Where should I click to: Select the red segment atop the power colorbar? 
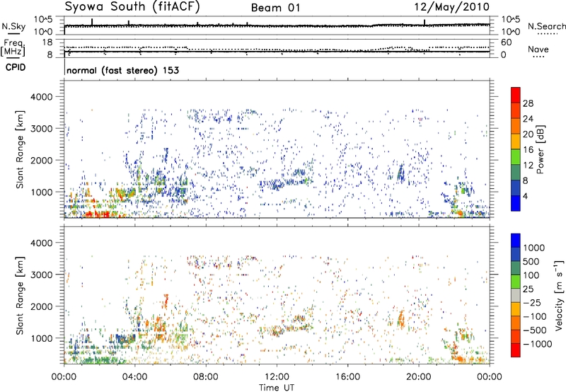[516, 95]
